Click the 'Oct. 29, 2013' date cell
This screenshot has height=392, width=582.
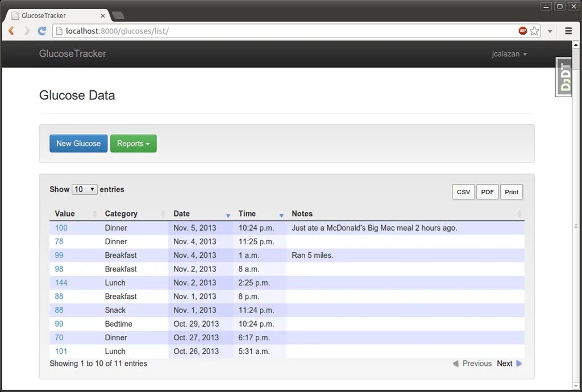tap(201, 324)
